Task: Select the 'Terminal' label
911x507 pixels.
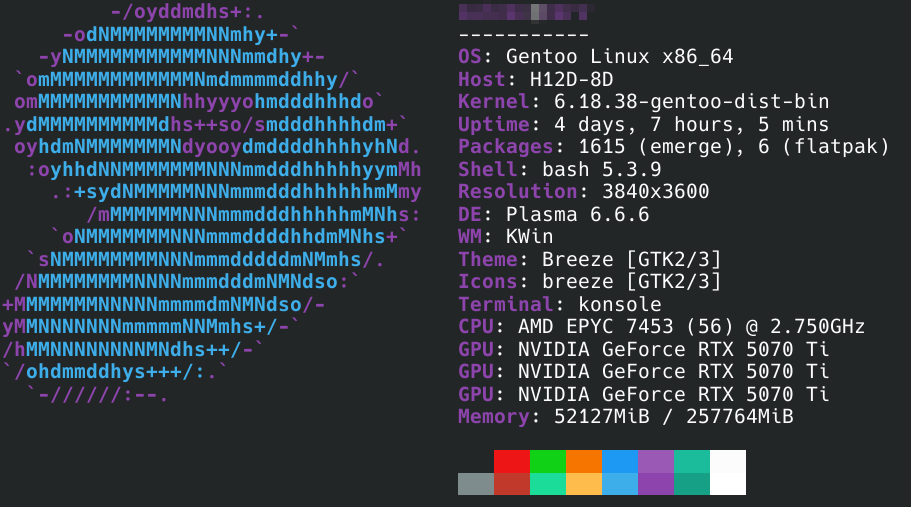Action: coord(505,304)
